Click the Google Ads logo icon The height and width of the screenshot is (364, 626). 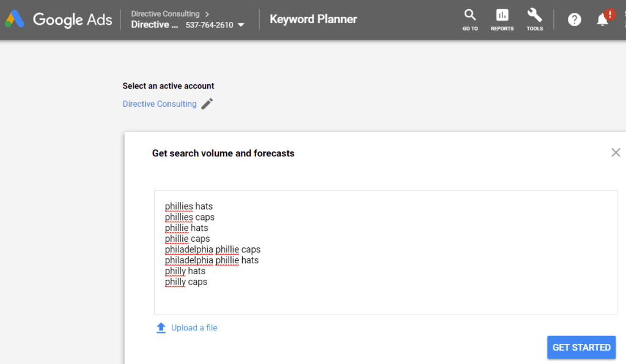15,19
